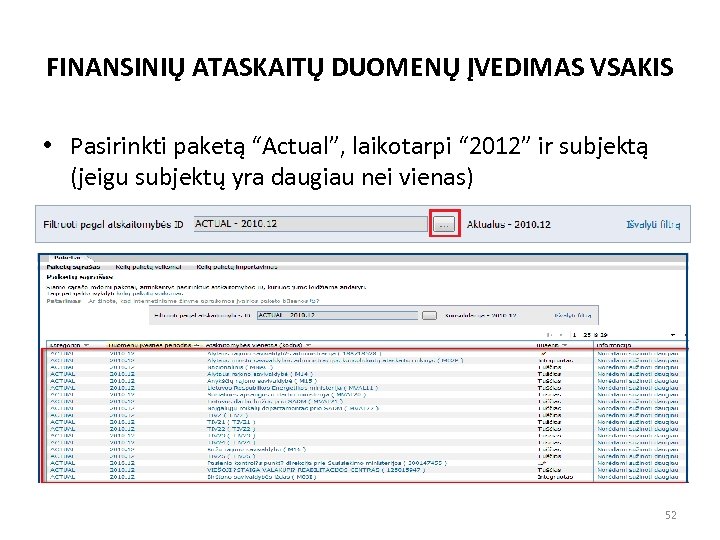Open the 'TIV22 ( TIV22 )' row link

point(231,429)
